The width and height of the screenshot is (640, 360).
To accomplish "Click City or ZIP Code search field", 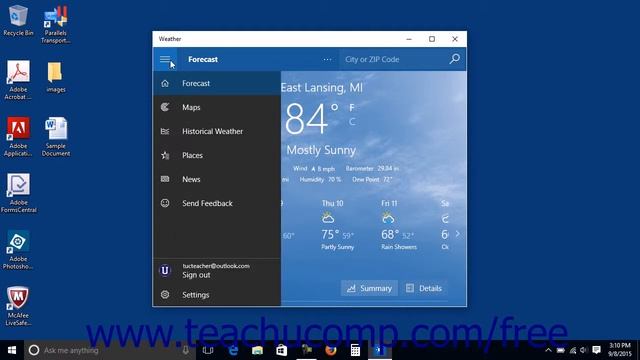I will 394,59.
